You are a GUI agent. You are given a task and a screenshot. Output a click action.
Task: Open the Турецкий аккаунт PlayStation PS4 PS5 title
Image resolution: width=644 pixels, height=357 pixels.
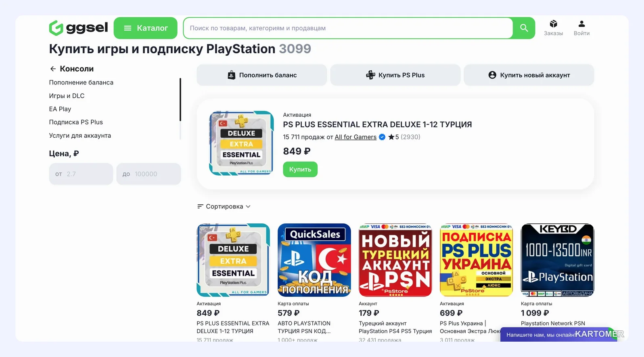(x=395, y=327)
